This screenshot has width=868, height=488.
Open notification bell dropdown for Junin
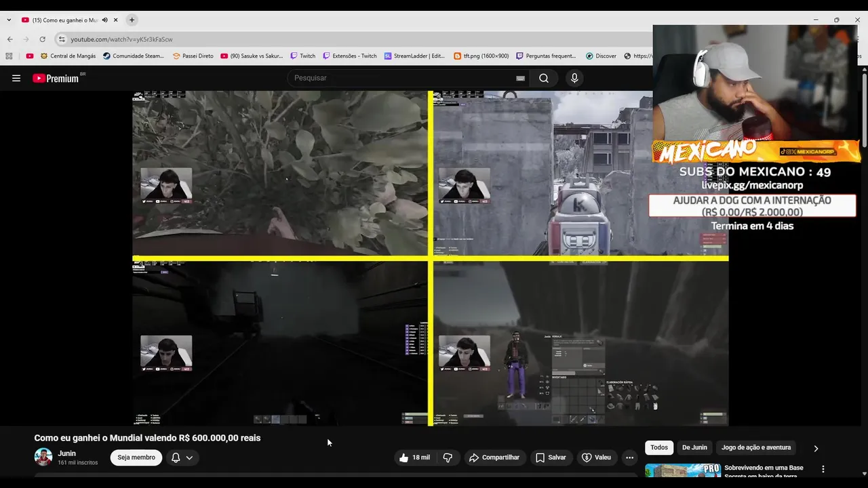pyautogui.click(x=182, y=457)
